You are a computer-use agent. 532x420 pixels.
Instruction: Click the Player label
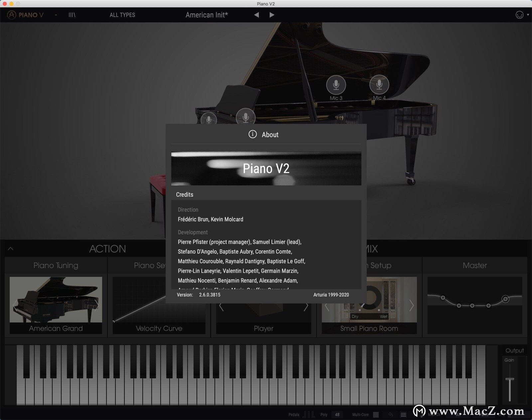(x=264, y=328)
